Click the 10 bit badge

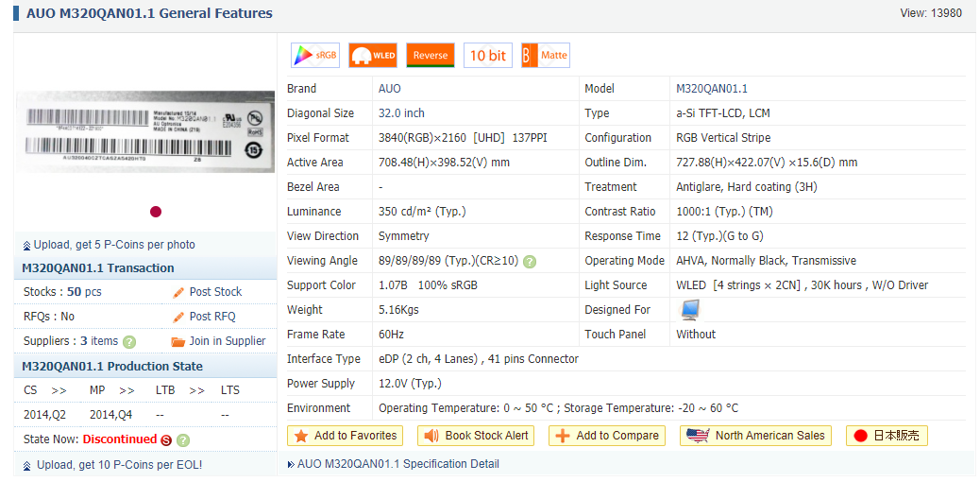coord(487,55)
